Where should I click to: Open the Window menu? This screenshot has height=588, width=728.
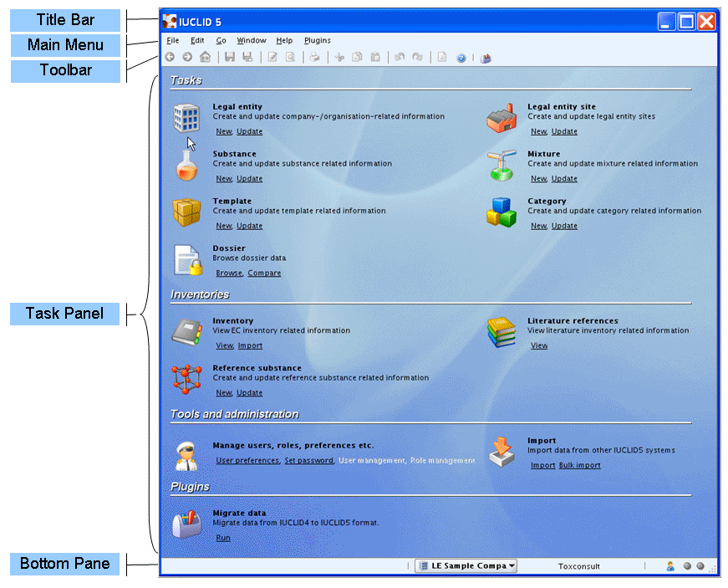click(x=252, y=40)
